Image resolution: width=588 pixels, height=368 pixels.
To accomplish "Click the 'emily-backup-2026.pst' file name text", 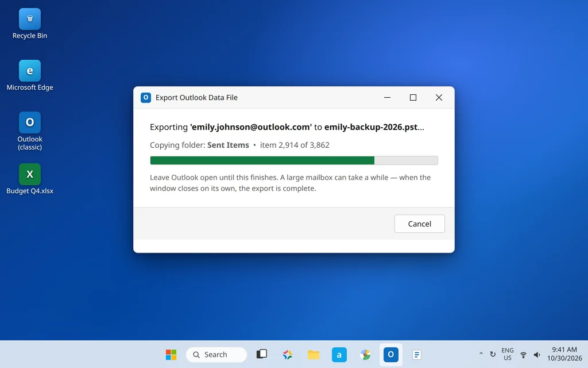I will 371,127.
